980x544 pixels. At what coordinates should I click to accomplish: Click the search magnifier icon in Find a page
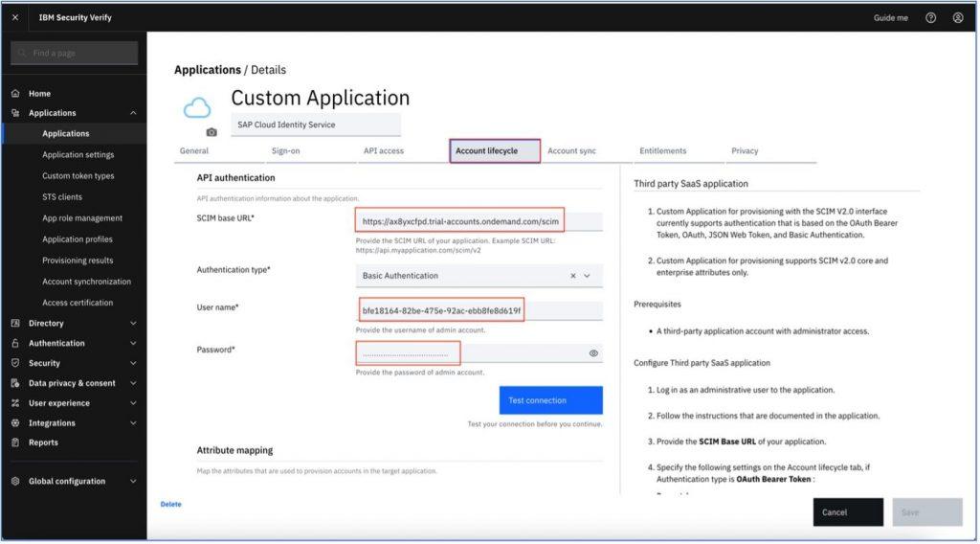pos(23,53)
